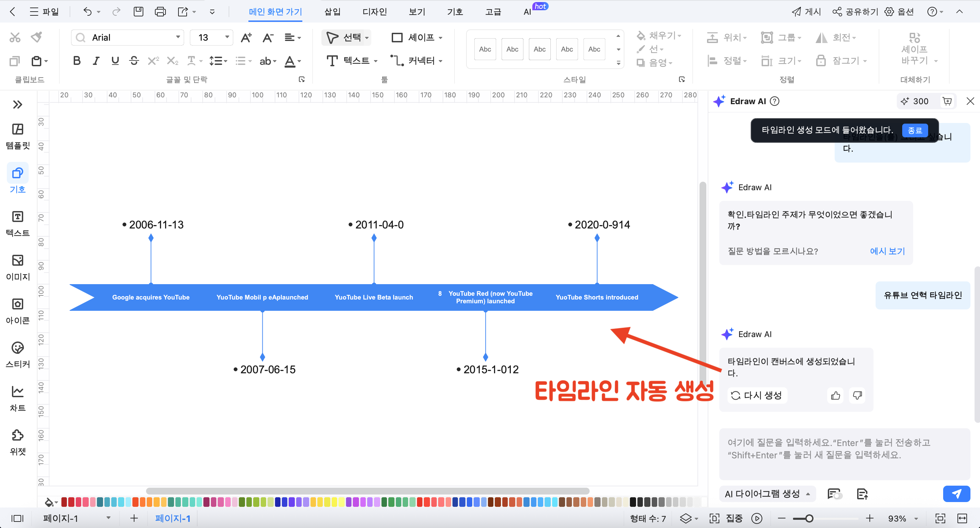Screen dimensions: 980x528
Task: Open the Sticker (스티커) sidebar panel
Action: 17,355
